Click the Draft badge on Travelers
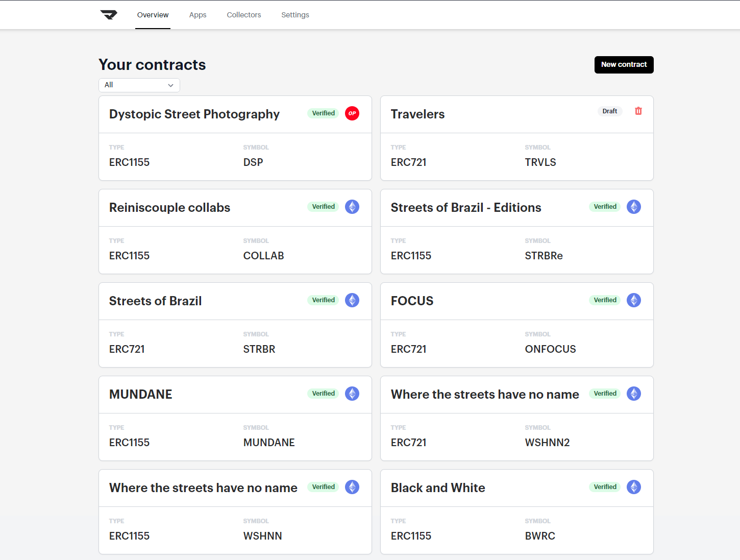The width and height of the screenshot is (740, 560). (610, 111)
